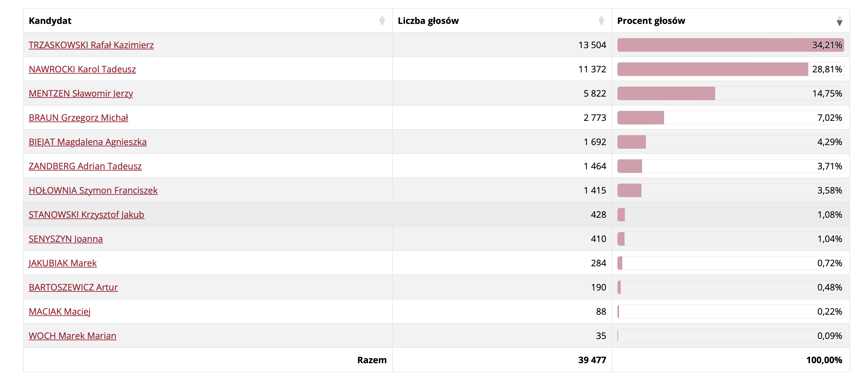The image size is (868, 382).
Task: Click WOCH Marek Marian link
Action: (x=72, y=336)
